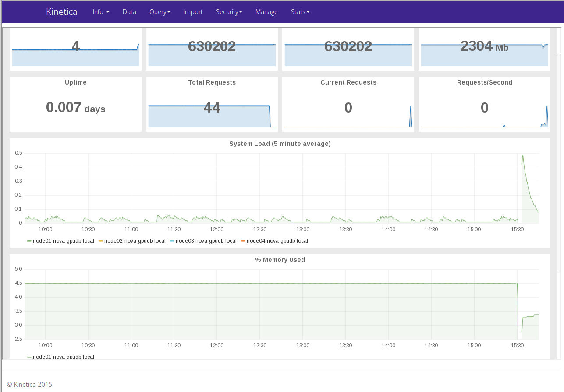Image resolution: width=564 pixels, height=392 pixels.
Task: Toggle node04-nova-gpudb-local legend entry
Action: 277,241
